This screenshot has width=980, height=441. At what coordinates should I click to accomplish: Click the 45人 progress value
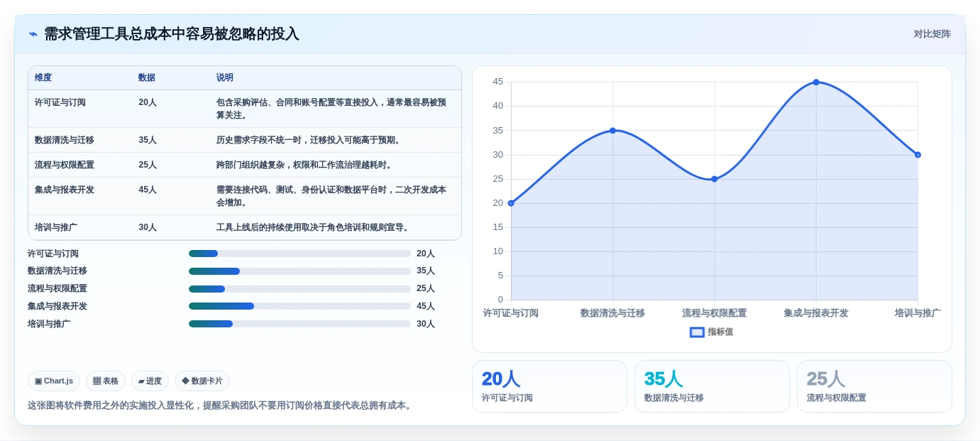[426, 306]
